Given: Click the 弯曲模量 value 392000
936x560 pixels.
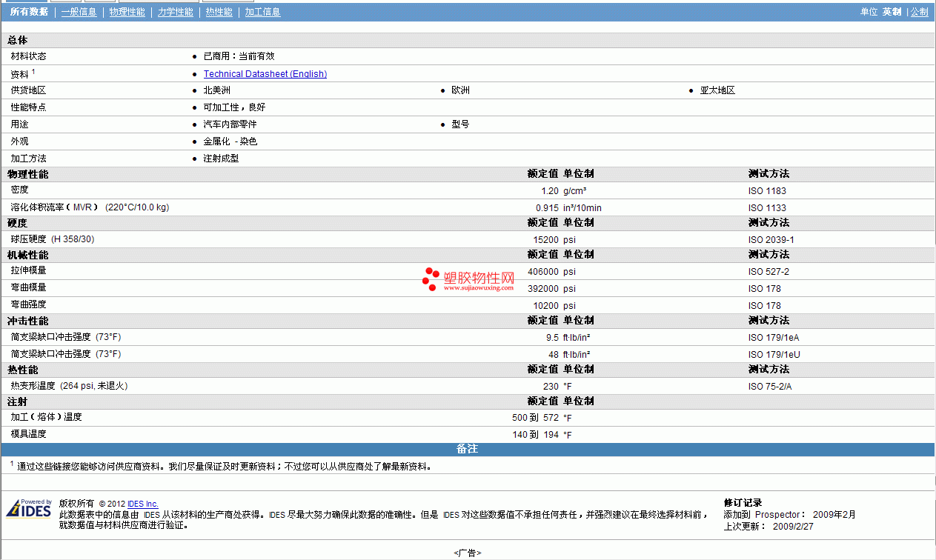Looking at the screenshot, I should 543,289.
